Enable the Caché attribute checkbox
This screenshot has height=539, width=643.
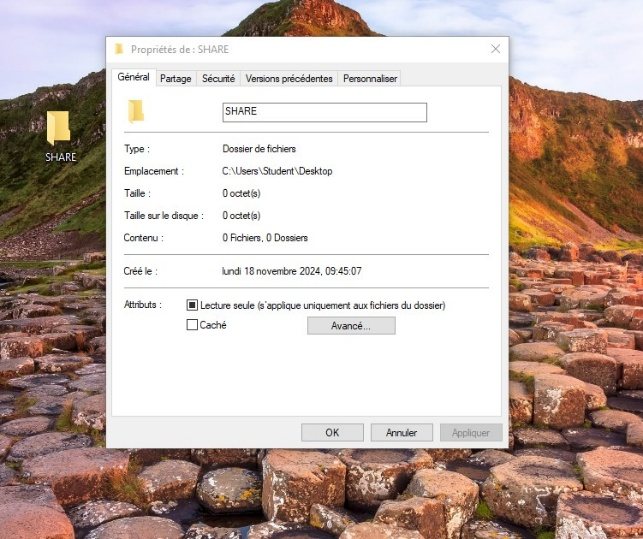click(192, 325)
